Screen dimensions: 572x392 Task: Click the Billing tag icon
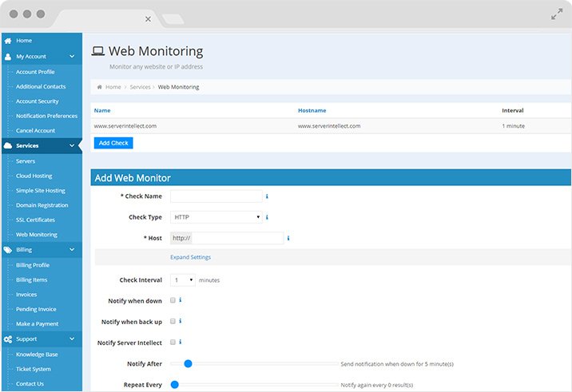[x=8, y=250]
